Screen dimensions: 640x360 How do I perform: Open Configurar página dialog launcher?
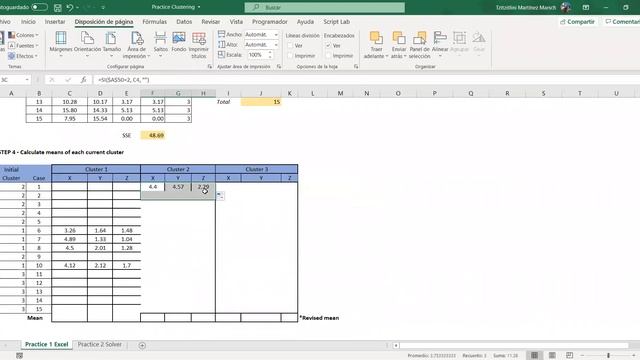pyautogui.click(x=210, y=67)
